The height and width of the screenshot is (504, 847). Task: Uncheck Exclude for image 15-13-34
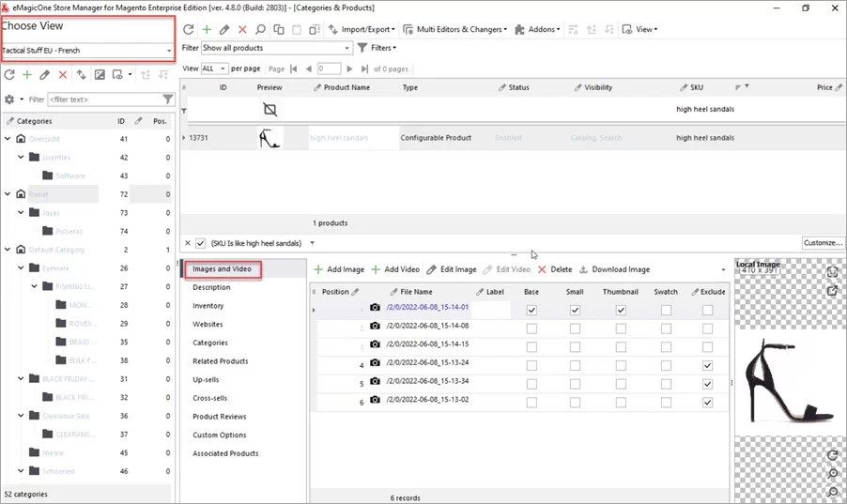pyautogui.click(x=708, y=384)
